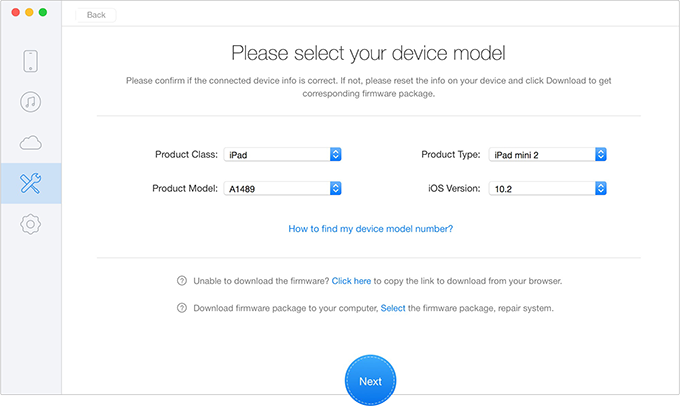The image size is (680, 413).
Task: Open the device manager sidebar icon
Action: (30, 61)
